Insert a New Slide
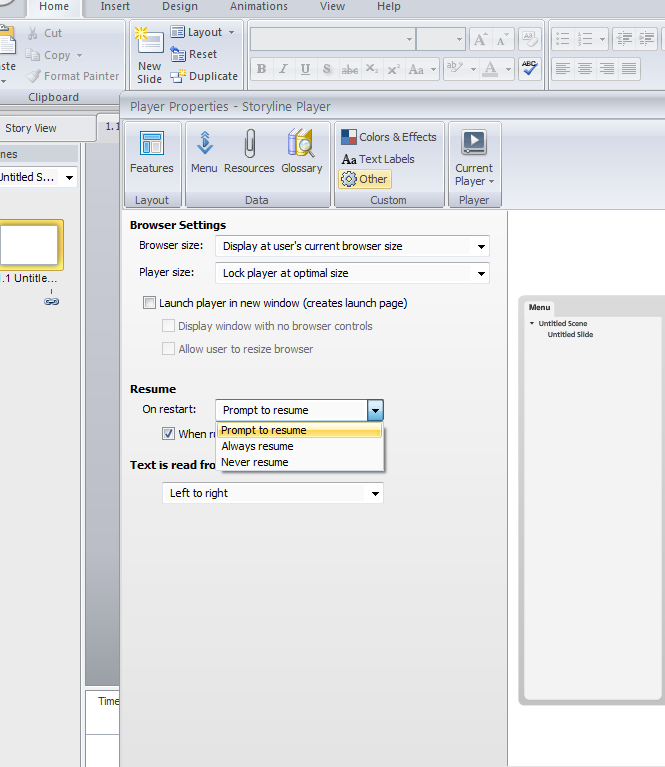The height and width of the screenshot is (767, 665). 149,56
